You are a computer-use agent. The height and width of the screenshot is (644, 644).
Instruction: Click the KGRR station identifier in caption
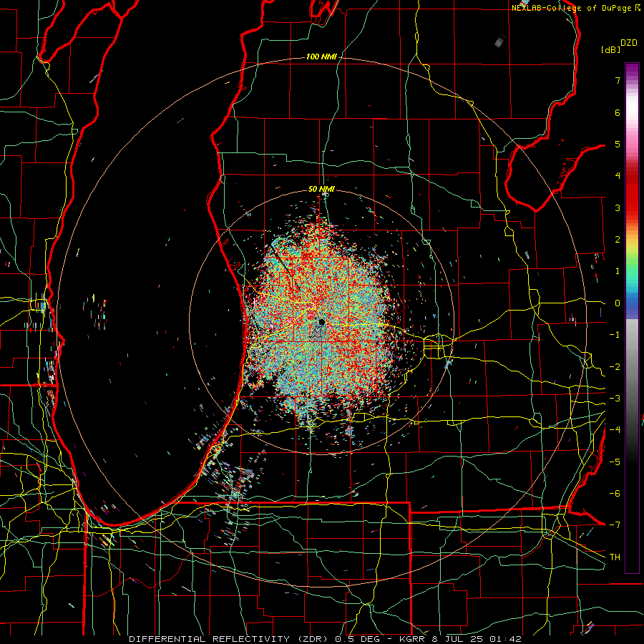[412, 639]
